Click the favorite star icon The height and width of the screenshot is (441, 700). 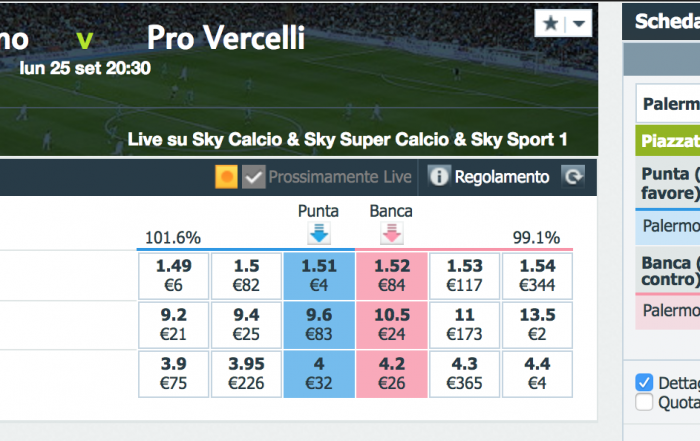[x=550, y=23]
